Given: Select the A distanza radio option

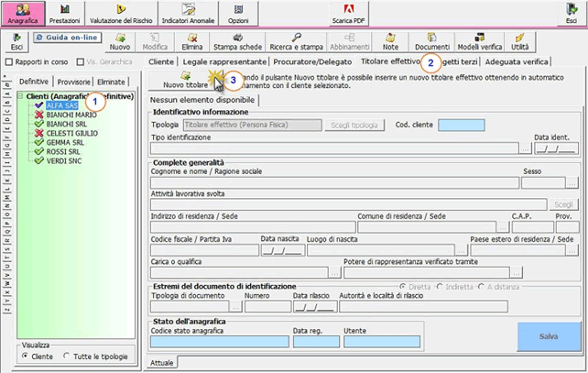Looking at the screenshot, I should [x=481, y=287].
